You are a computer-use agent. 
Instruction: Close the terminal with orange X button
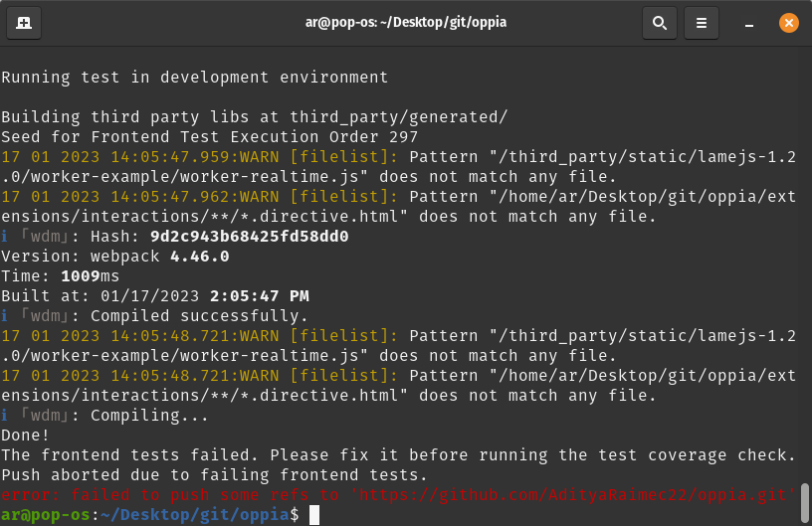[789, 23]
